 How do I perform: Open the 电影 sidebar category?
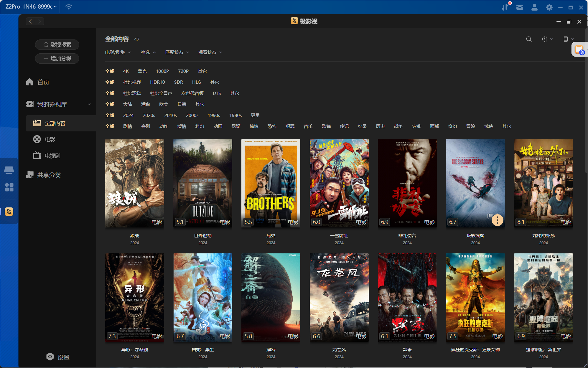[50, 139]
